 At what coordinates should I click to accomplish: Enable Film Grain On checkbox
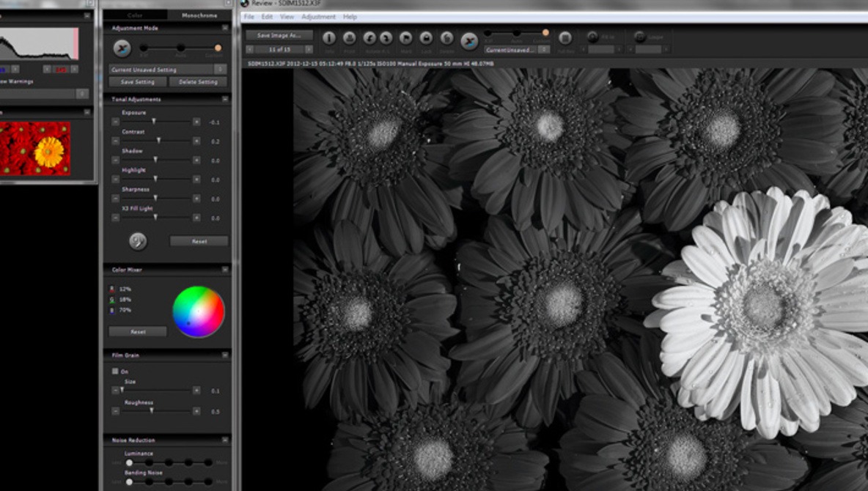(115, 372)
